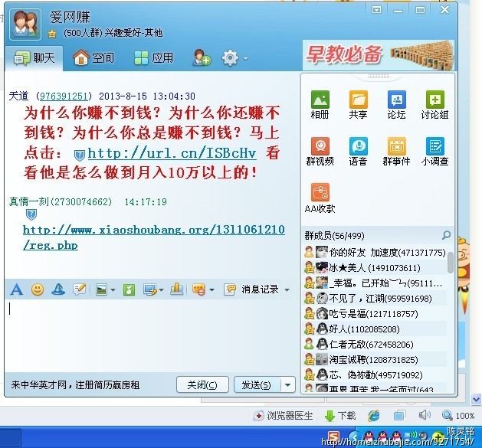Viewport: 482px width, 448px height.
Task: Start 语音 voice chat
Action: (358, 151)
